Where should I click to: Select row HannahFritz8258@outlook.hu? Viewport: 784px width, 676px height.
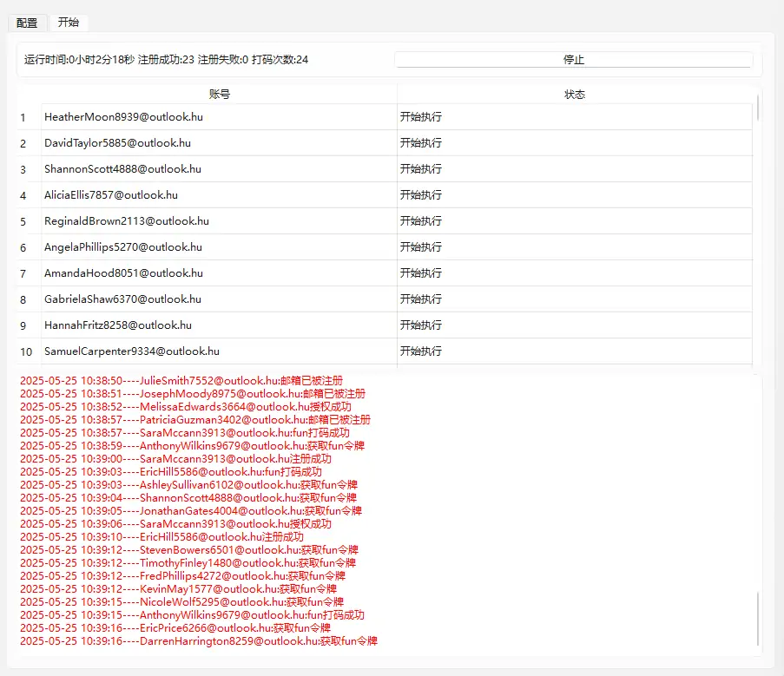(384, 325)
